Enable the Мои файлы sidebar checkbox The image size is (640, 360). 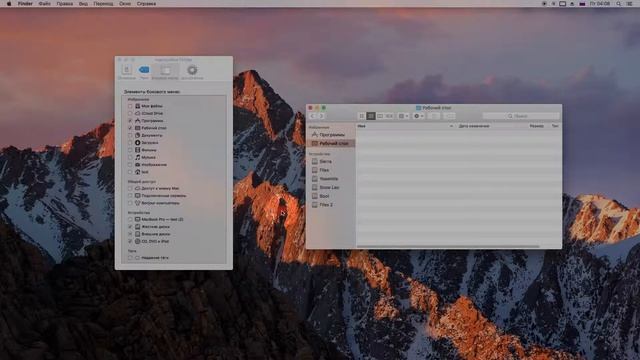(x=130, y=106)
